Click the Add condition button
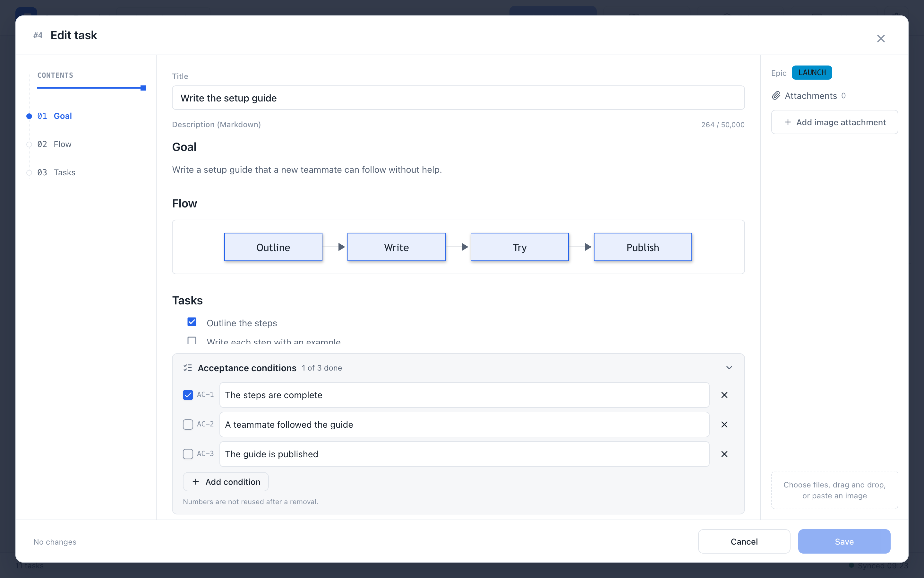924x578 pixels. pyautogui.click(x=226, y=482)
